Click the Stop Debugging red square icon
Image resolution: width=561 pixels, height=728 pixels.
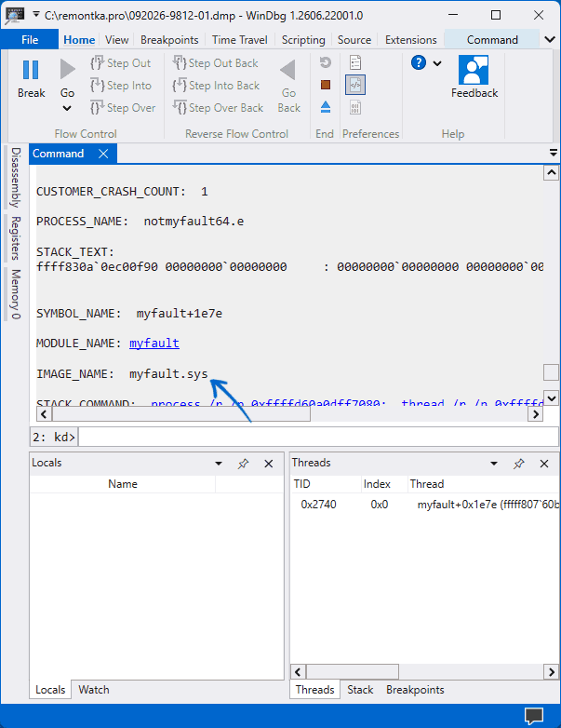[326, 85]
